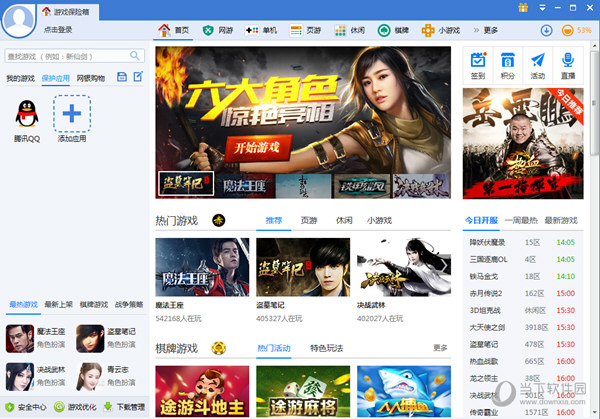Open 青云志 sidebar game icon
This screenshot has height=419, width=600.
point(90,377)
